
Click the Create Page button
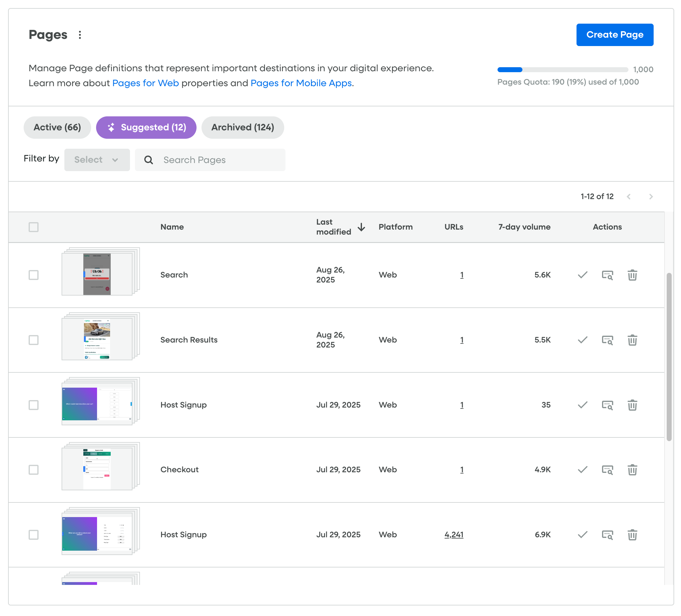point(615,35)
